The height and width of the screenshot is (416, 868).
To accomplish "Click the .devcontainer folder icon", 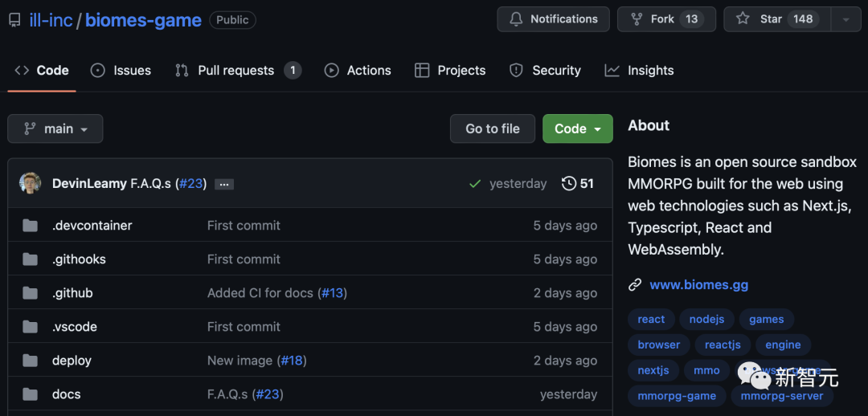I will (31, 226).
